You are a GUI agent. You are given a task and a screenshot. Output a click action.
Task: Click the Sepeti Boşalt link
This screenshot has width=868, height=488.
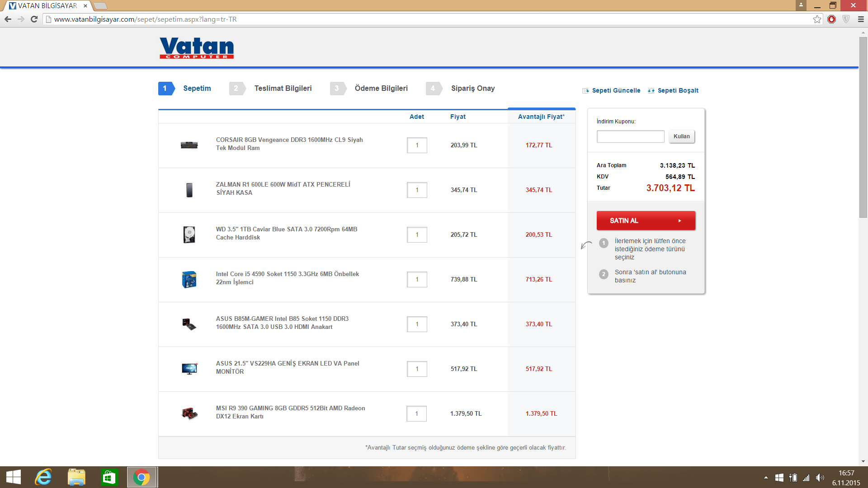pos(678,91)
